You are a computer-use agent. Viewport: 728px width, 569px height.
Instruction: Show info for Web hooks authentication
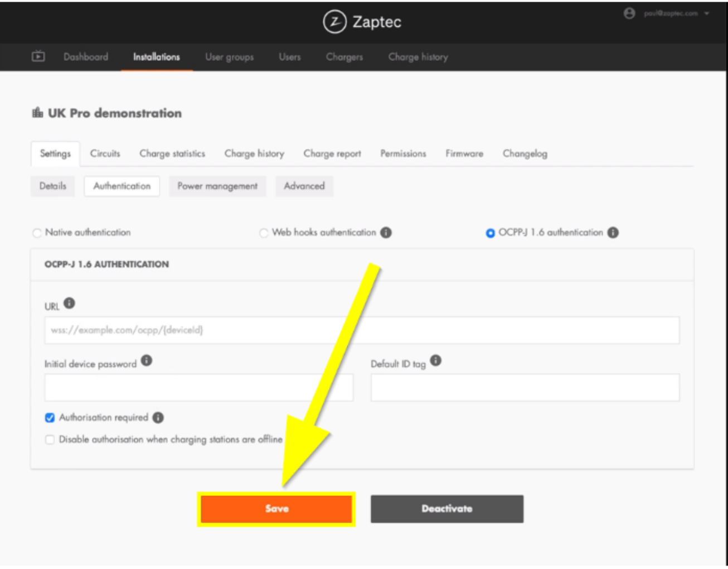coord(386,232)
